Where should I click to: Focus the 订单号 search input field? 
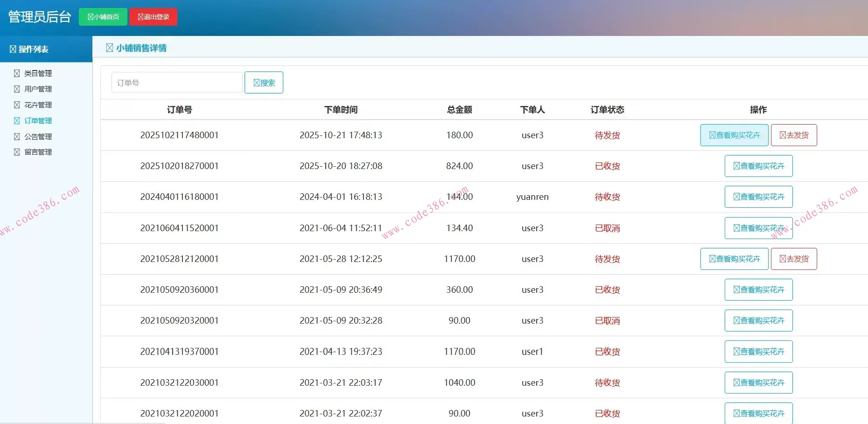pos(177,83)
